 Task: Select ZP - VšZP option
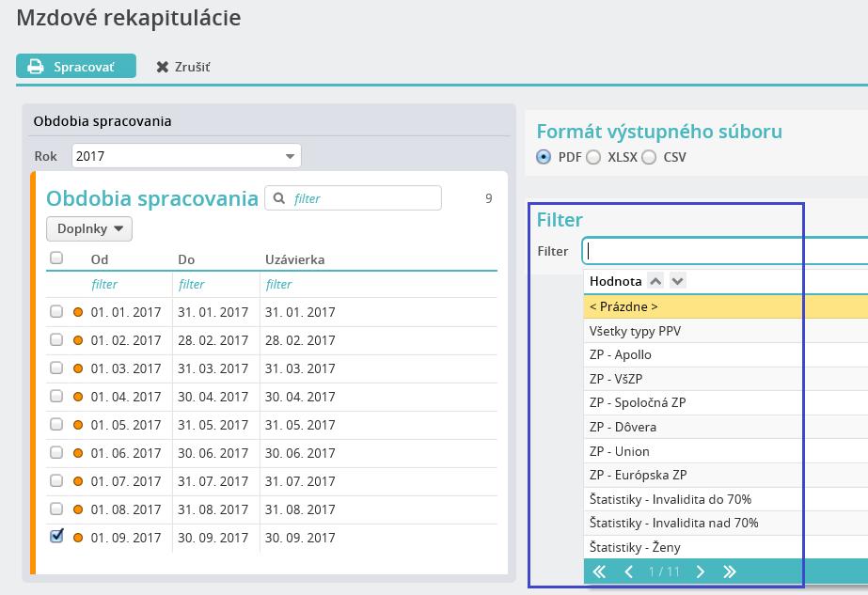[x=726, y=379]
